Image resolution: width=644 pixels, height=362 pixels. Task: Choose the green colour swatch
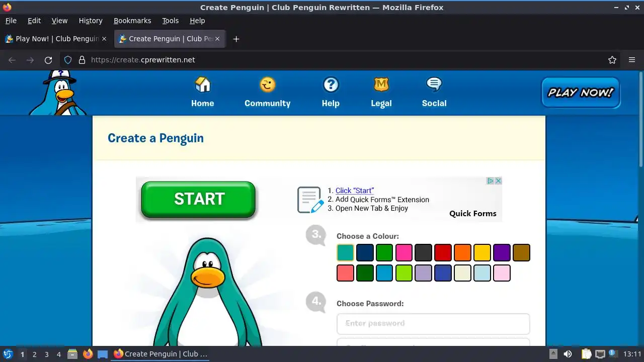(384, 252)
